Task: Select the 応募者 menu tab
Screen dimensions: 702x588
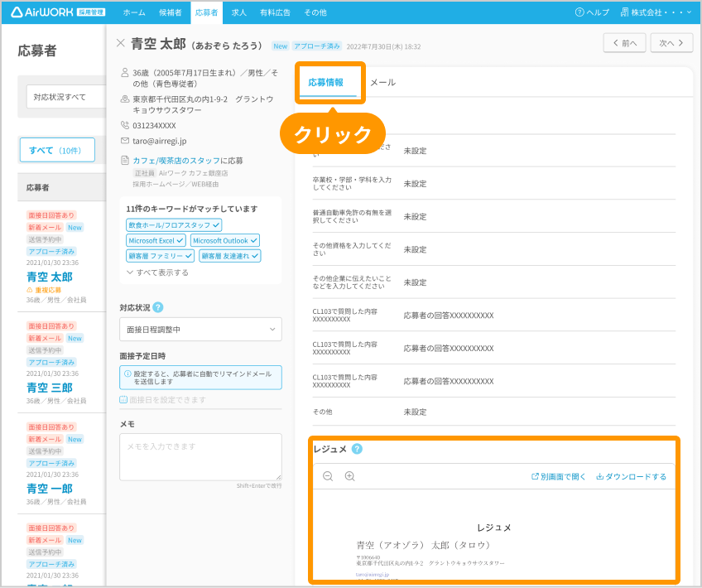Action: (x=206, y=12)
